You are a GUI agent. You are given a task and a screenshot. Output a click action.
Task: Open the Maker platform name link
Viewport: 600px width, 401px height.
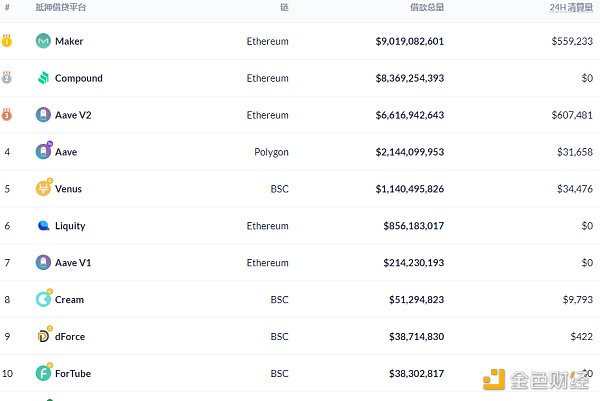tap(69, 41)
